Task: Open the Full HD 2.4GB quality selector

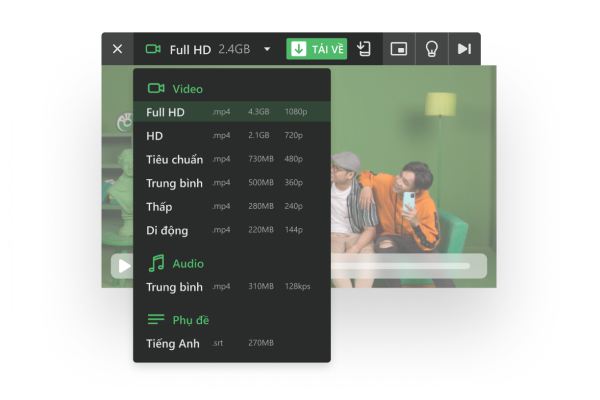Action: pos(205,49)
